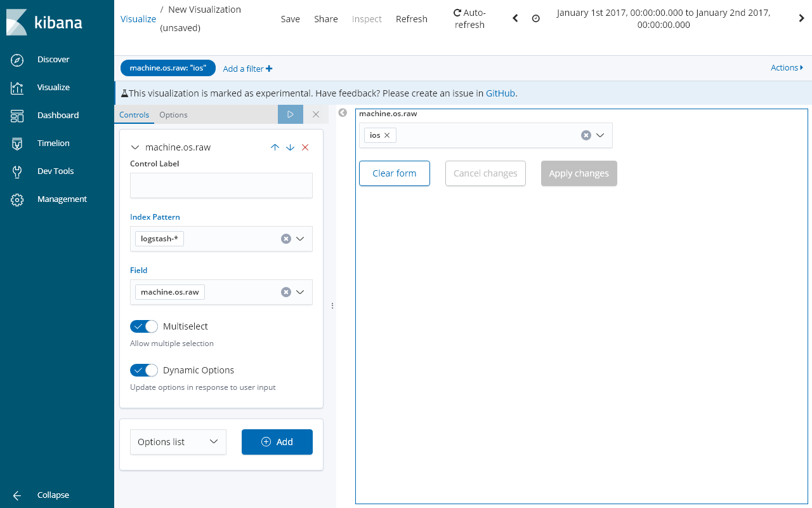Step the time range backward
This screenshot has width=812, height=508.
click(515, 18)
